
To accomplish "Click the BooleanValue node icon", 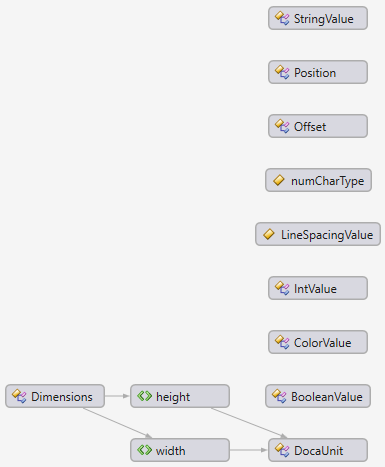I will (279, 396).
